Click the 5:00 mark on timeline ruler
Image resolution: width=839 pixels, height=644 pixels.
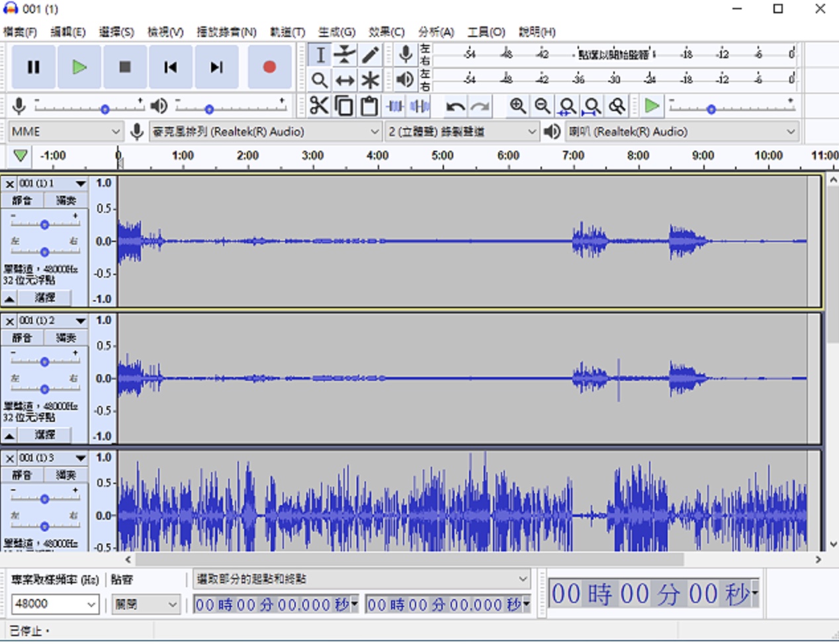(x=443, y=156)
